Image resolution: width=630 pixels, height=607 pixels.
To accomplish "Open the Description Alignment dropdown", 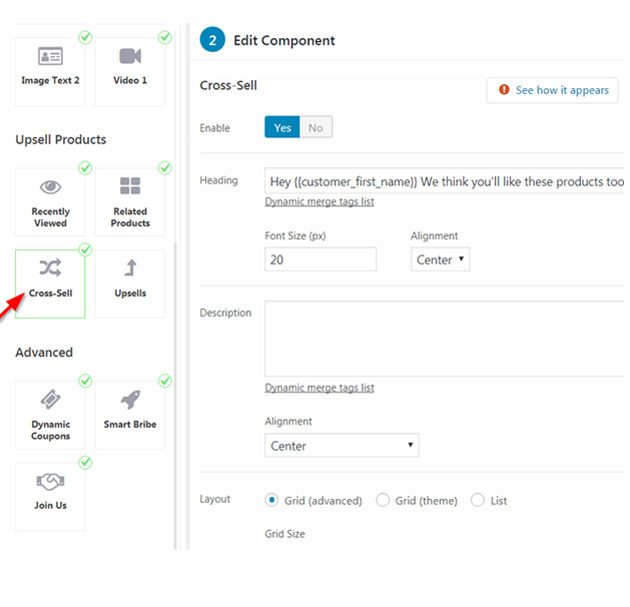I will (x=342, y=446).
